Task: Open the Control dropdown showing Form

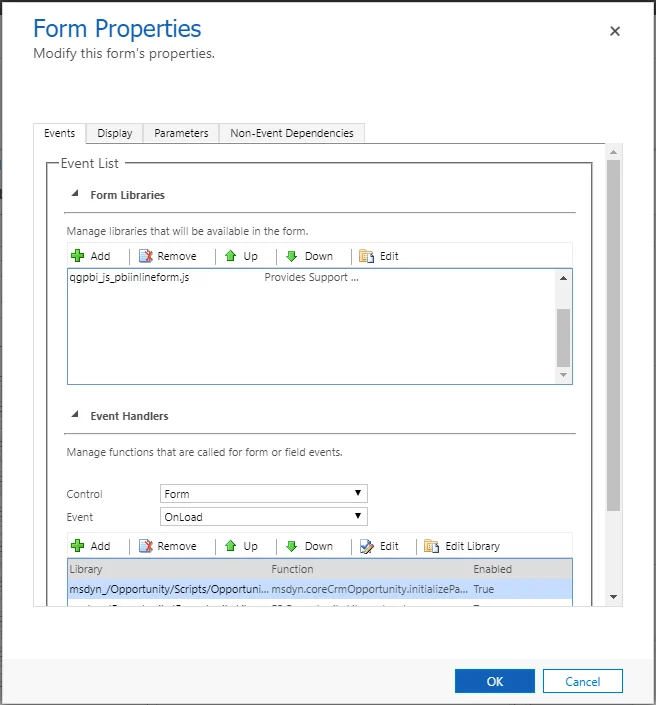Action: coord(263,493)
